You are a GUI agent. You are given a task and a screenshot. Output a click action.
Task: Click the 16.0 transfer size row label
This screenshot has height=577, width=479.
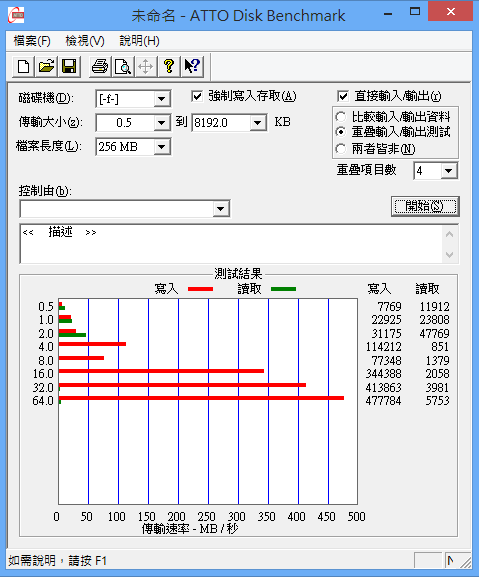[x=43, y=374]
